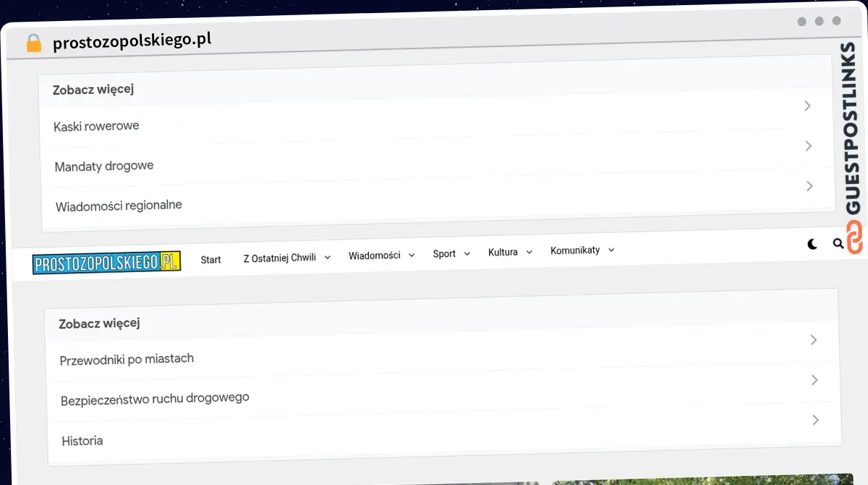Expand the Kultura dropdown arrow
This screenshot has width=868, height=485.
click(529, 252)
